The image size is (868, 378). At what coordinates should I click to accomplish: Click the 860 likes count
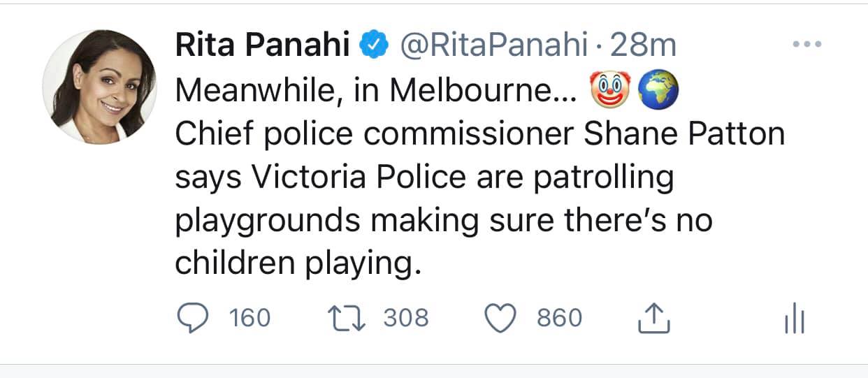pyautogui.click(x=559, y=319)
